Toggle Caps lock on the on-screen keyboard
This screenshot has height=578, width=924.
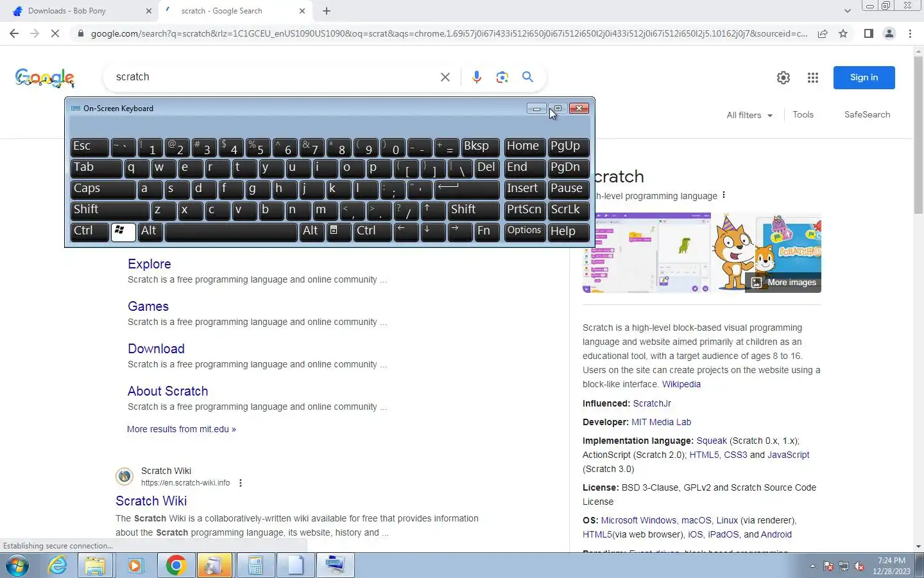click(103, 189)
